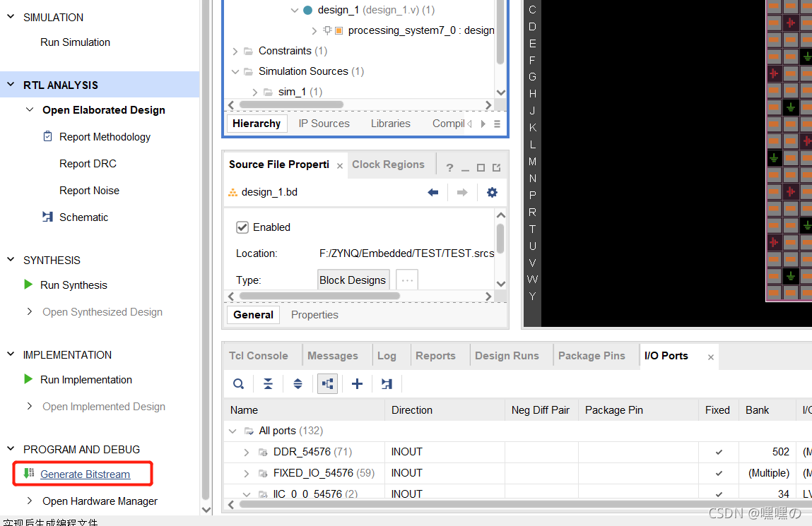Expand FIXED_IO_54576 port group
The image size is (812, 526).
pos(247,473)
